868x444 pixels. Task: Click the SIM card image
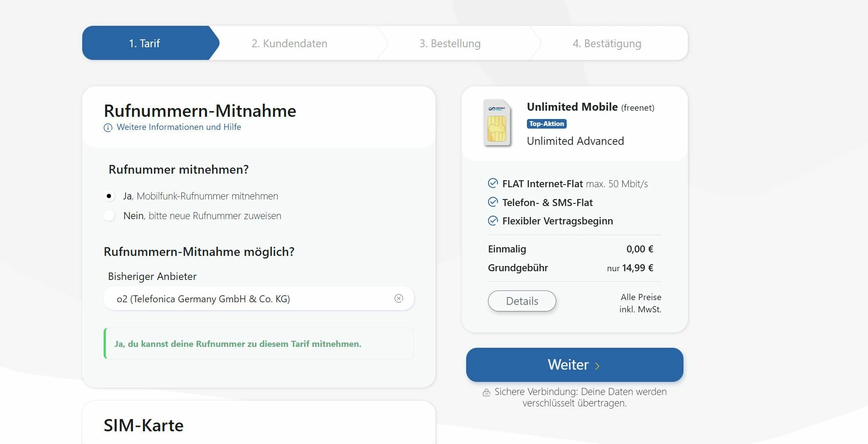pyautogui.click(x=497, y=123)
